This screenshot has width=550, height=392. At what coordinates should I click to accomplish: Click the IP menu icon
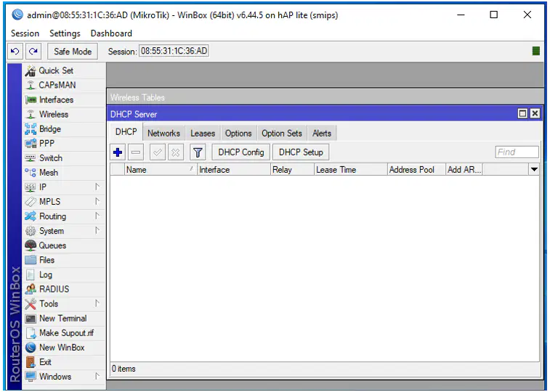tap(31, 187)
